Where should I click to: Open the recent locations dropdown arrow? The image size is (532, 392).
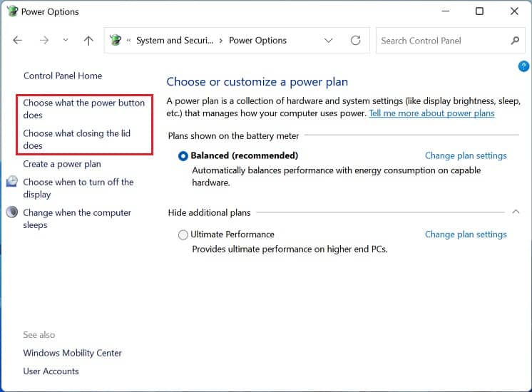click(x=66, y=40)
